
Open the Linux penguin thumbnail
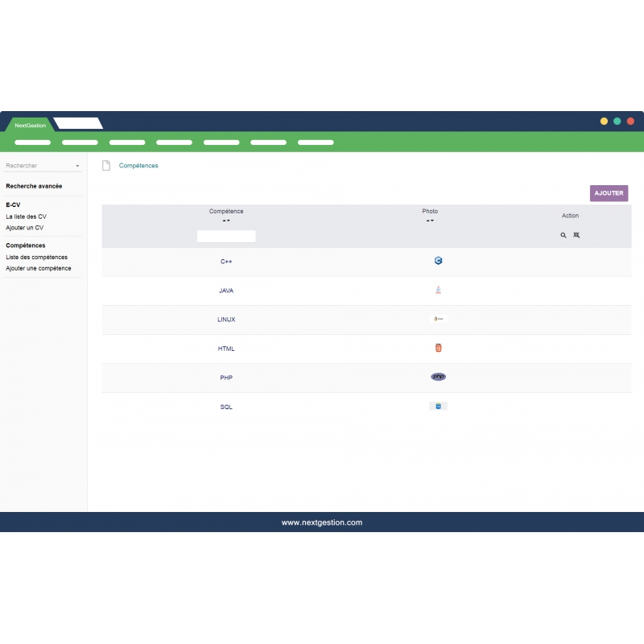tap(438, 319)
